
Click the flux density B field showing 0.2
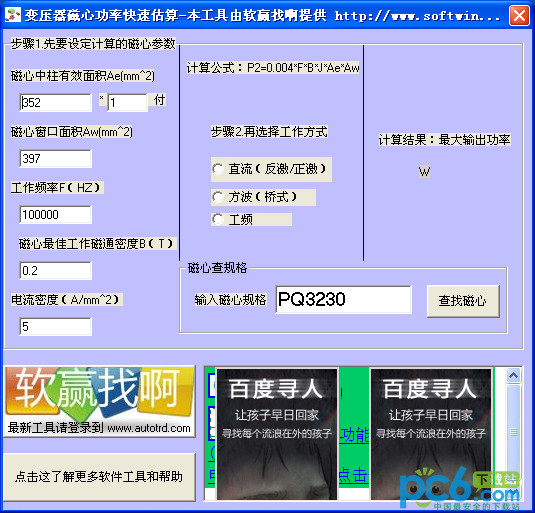coord(56,270)
